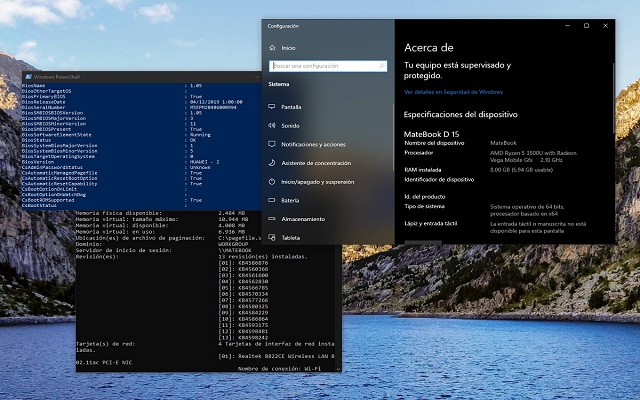Click the 'Configuración' window title text

tap(283, 26)
